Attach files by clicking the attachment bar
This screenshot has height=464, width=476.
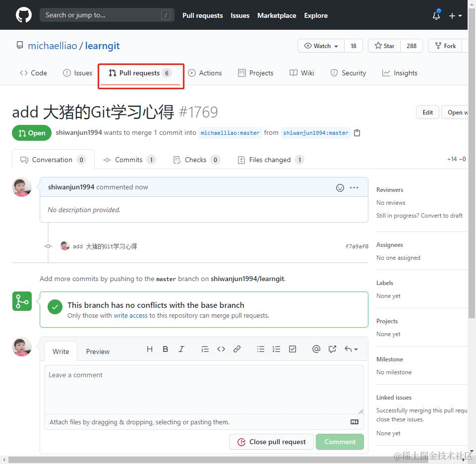pyautogui.click(x=204, y=422)
